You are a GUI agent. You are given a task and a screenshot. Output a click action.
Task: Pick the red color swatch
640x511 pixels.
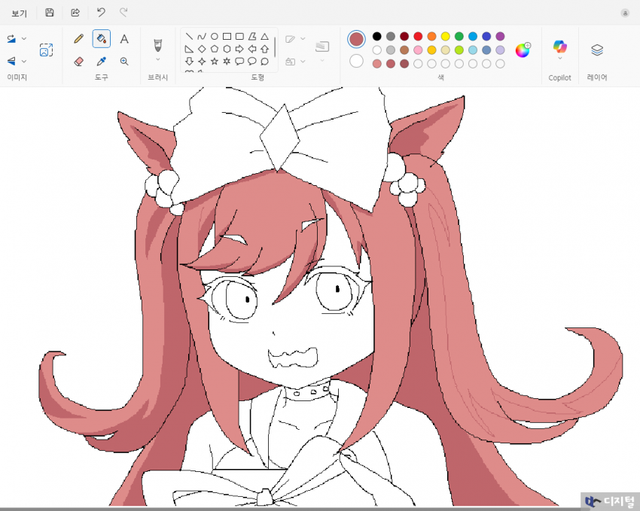418,36
